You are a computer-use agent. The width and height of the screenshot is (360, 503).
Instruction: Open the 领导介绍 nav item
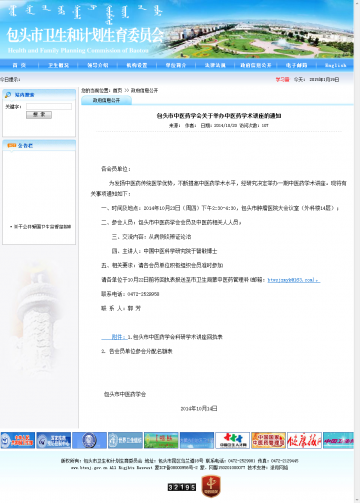(98, 65)
